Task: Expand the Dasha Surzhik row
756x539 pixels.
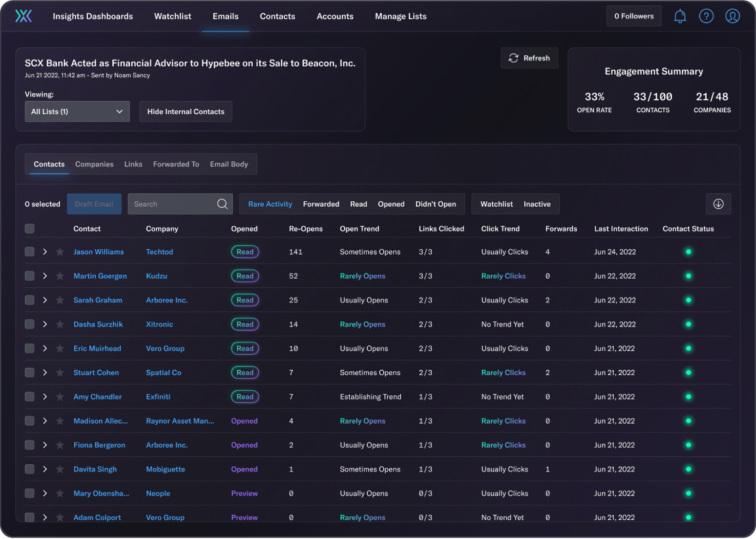Action: pos(45,325)
